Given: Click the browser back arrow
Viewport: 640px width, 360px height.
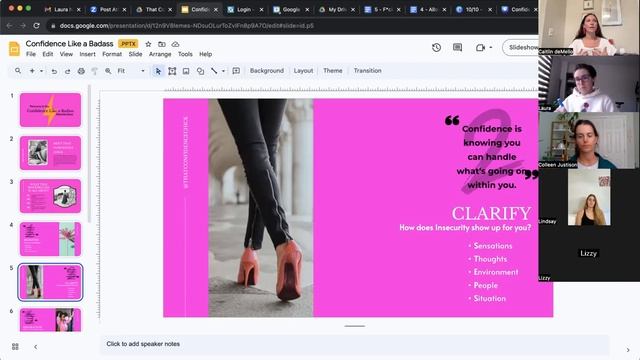Looking at the screenshot, I should [9, 25].
